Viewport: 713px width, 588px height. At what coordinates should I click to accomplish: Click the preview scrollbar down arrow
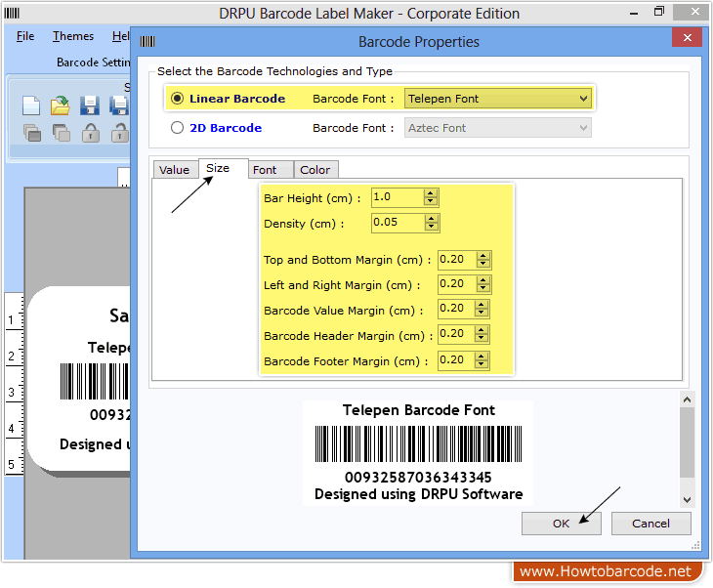pos(687,500)
